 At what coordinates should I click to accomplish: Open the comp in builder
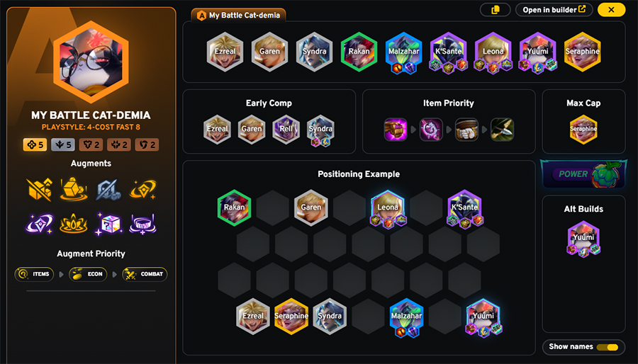tap(554, 10)
